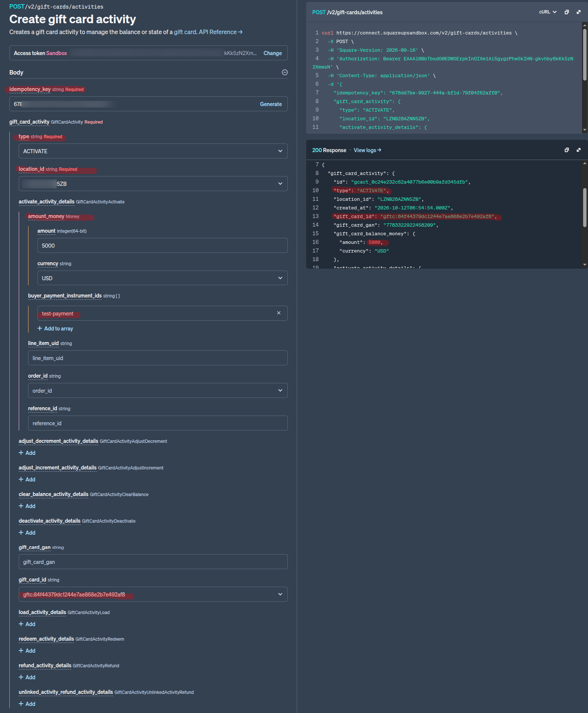Add another buyer payment instrument to array

click(x=55, y=329)
